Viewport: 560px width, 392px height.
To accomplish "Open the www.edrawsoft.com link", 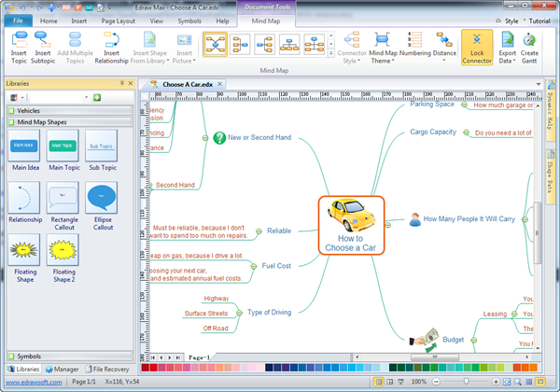I will pos(33,383).
